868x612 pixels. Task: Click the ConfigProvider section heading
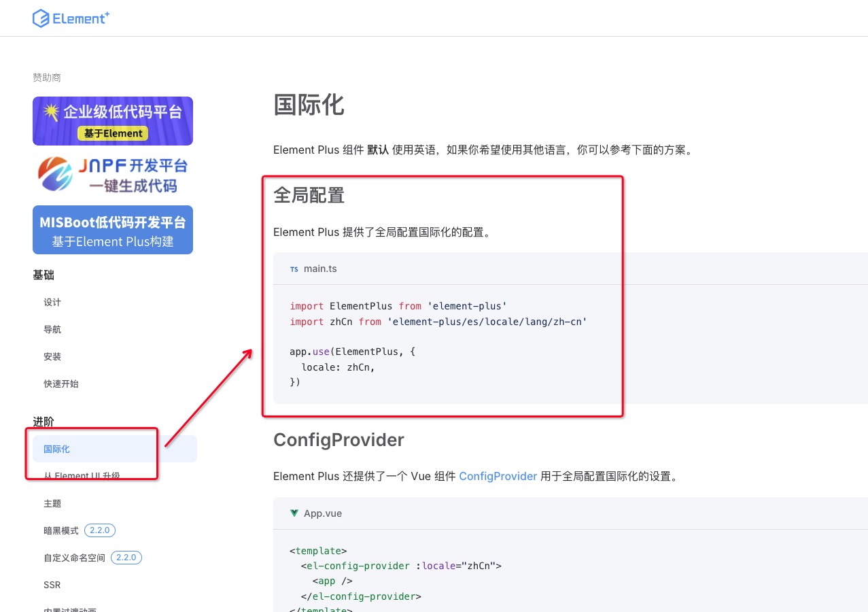[x=338, y=440]
